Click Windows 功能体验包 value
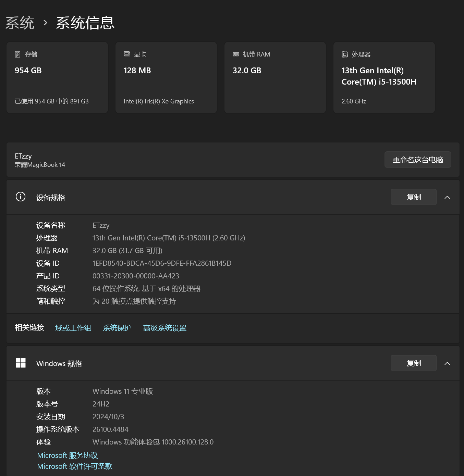 (153, 442)
